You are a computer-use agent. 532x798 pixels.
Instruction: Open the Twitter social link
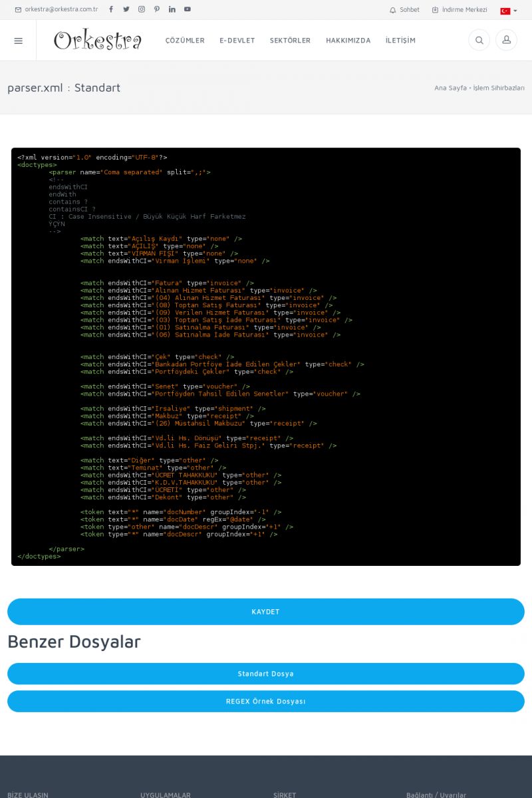point(126,9)
